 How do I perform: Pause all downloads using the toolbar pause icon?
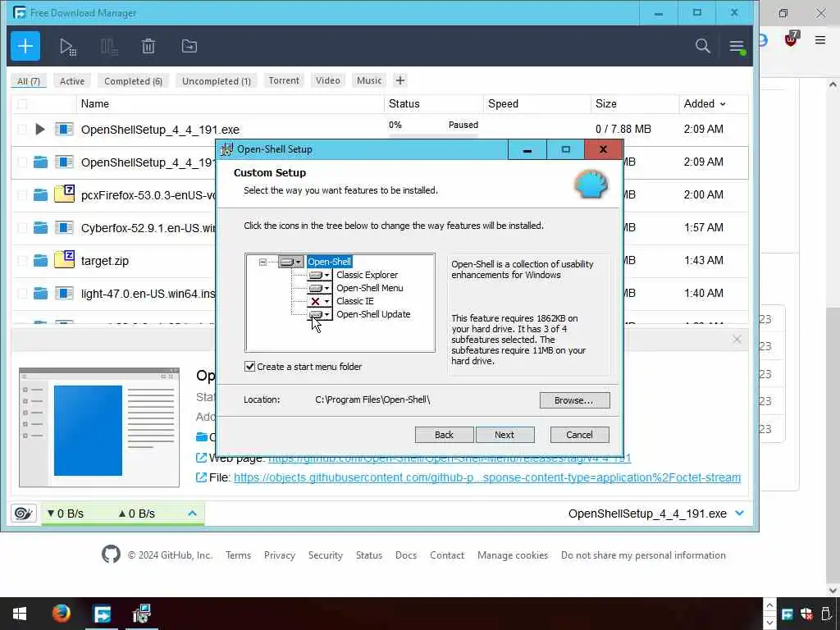[x=109, y=47]
